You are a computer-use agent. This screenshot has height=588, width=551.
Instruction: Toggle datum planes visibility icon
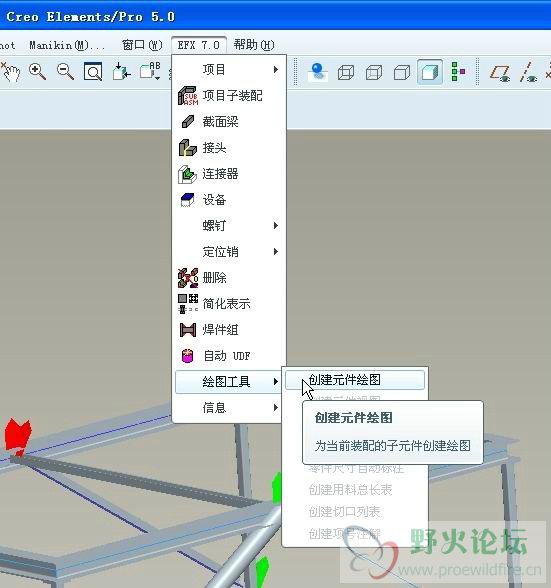500,73
